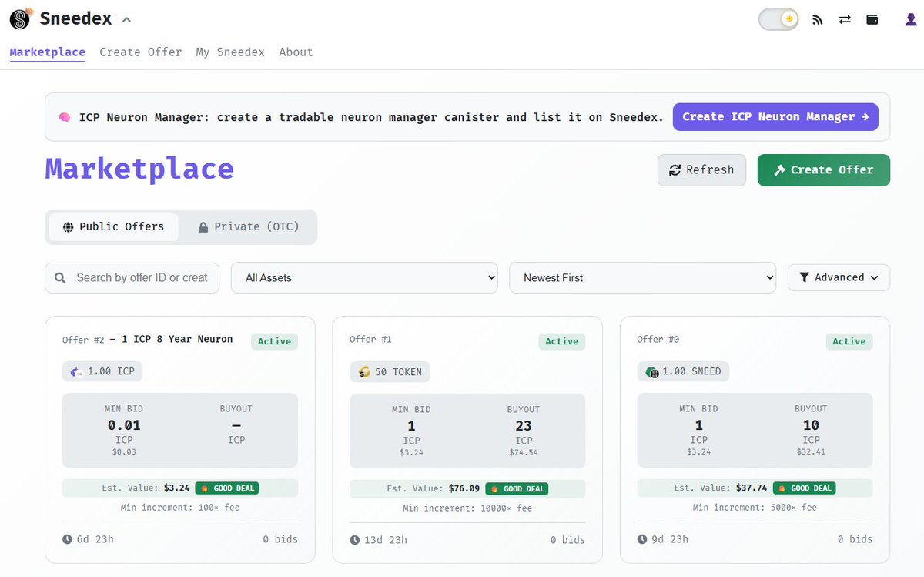
Task: Click Min increment: 10000× fee text
Action: pyautogui.click(x=467, y=508)
